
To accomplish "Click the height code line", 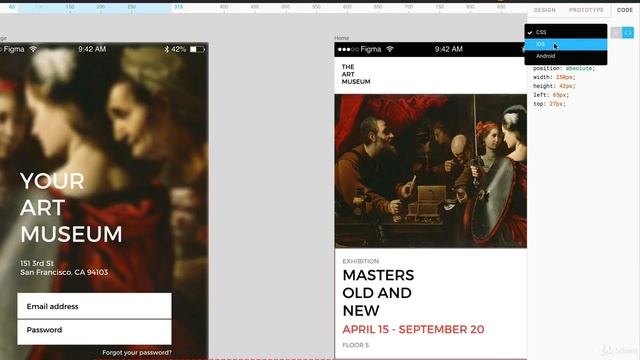I will [x=553, y=86].
